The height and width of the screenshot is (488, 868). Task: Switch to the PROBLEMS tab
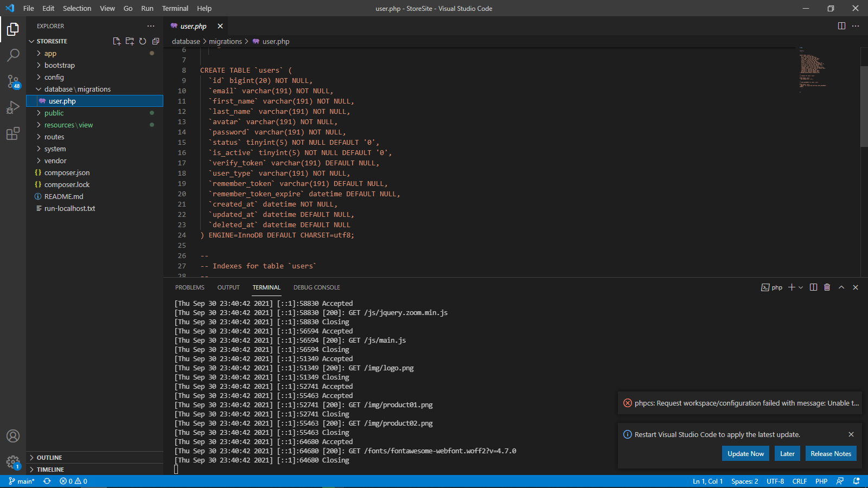190,287
